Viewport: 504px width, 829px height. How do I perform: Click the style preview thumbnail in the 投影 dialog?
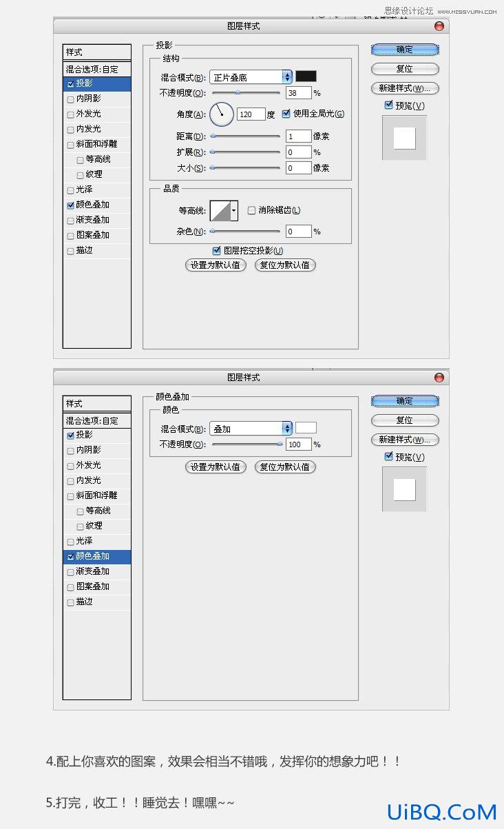(x=405, y=138)
